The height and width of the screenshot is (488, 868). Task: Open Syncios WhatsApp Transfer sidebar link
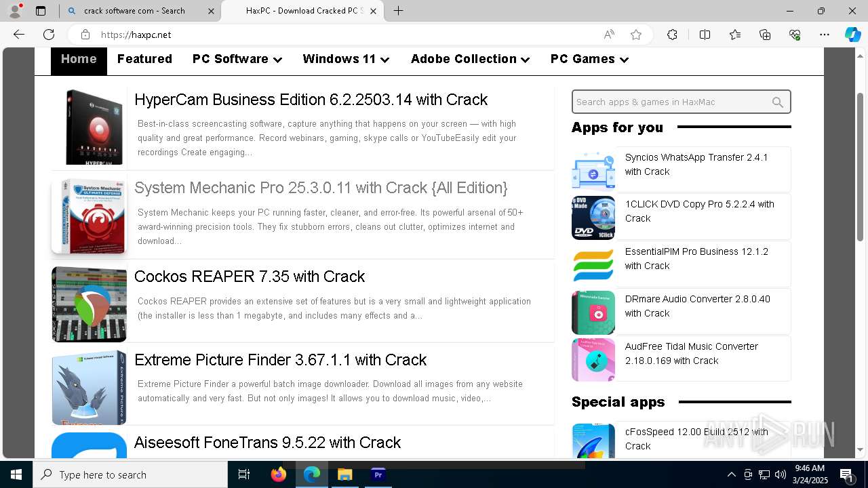[x=696, y=164]
